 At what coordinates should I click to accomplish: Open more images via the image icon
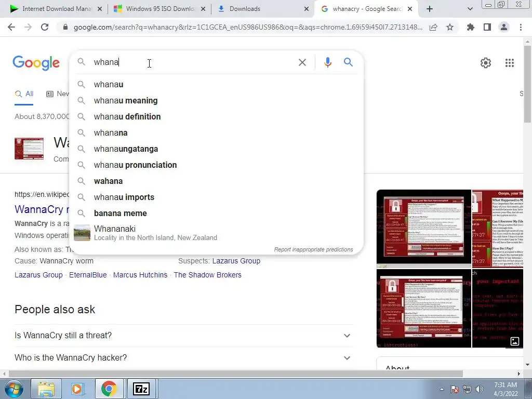coord(514,341)
